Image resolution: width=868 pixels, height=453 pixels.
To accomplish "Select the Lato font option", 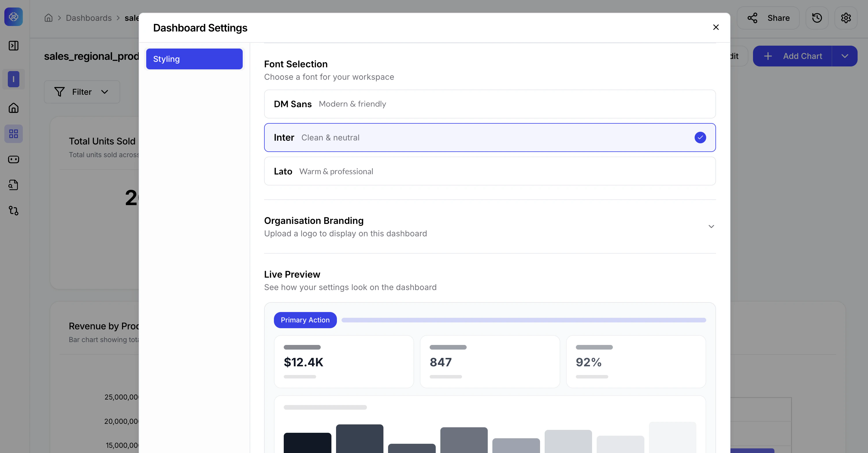I will (x=489, y=171).
